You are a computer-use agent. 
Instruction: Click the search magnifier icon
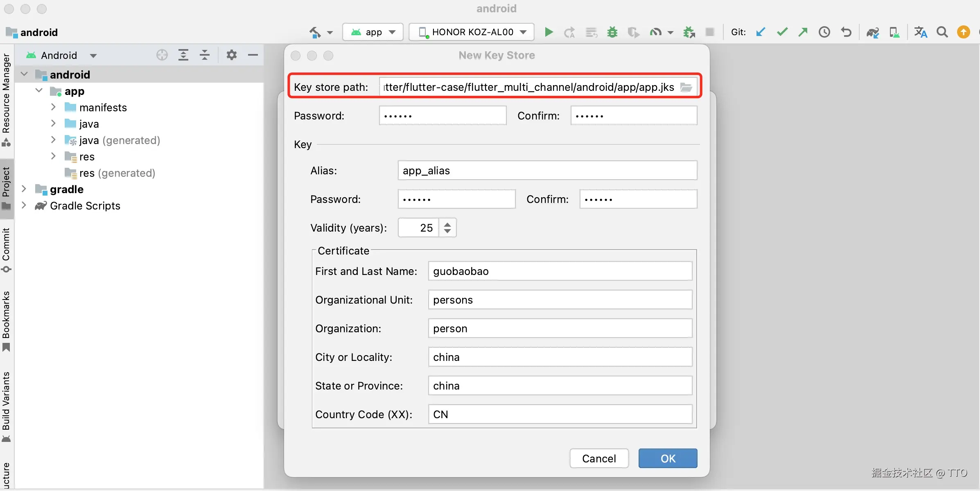point(942,32)
